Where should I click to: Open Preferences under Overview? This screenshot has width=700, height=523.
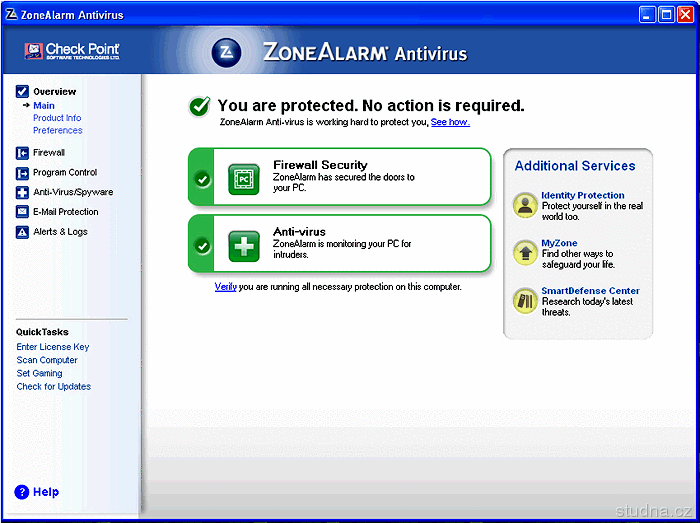[57, 130]
